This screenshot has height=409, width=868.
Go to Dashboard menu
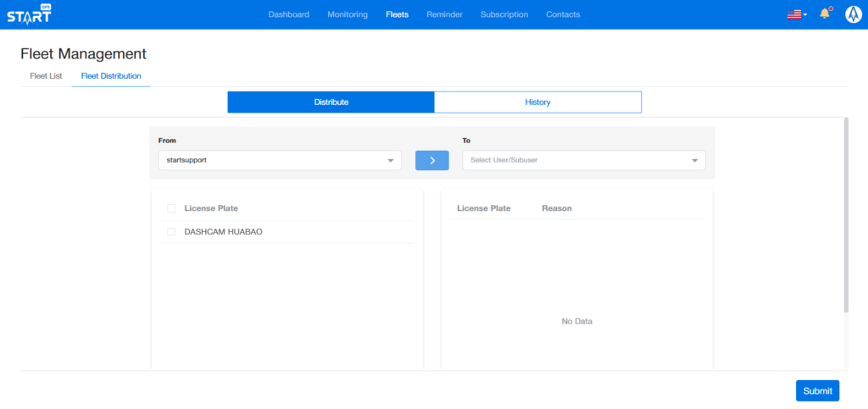coord(288,14)
